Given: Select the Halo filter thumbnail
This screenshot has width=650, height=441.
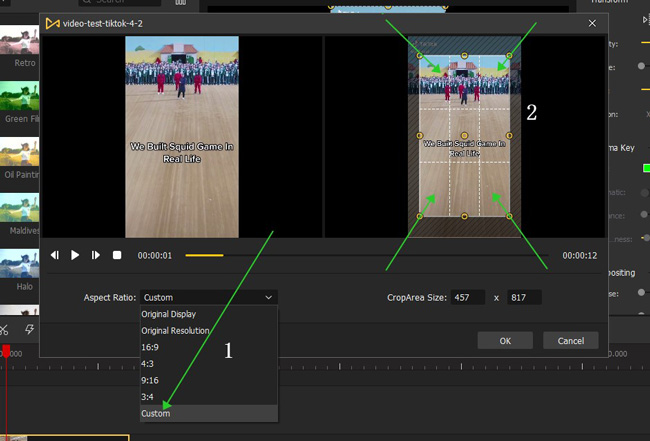Looking at the screenshot, I should click(19, 264).
